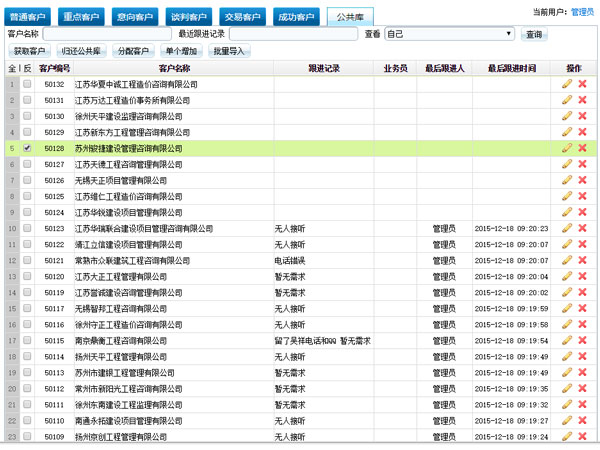Click 分配客户 button
Viewport: 600px width, 450px height.
coord(133,51)
